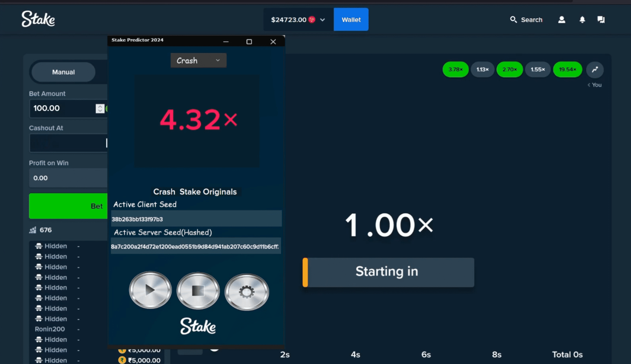Click the Active Client Seed field
Screen dimensions: 631x364
point(196,219)
